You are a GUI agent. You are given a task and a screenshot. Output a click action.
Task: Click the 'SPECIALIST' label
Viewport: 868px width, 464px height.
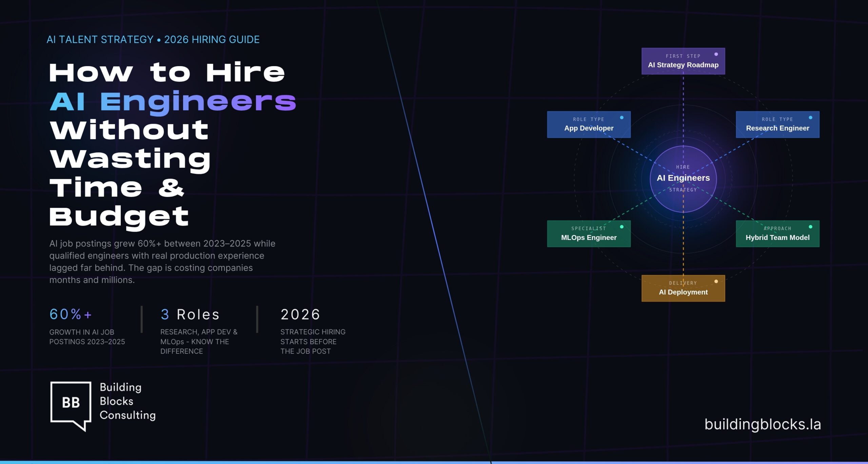click(x=589, y=228)
